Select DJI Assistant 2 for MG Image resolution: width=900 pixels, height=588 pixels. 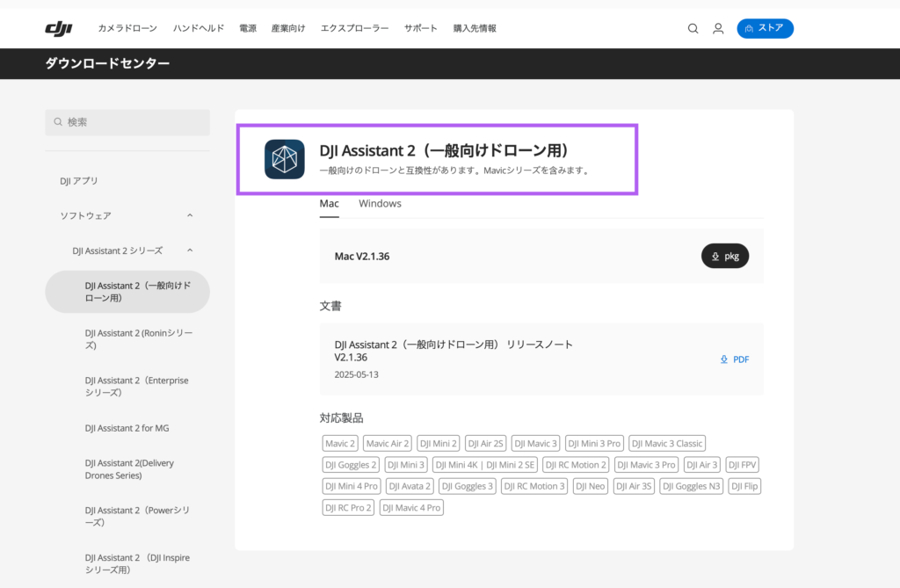(x=127, y=428)
